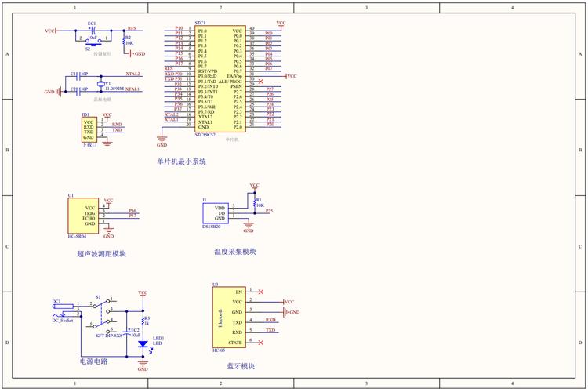This screenshot has width=588, height=392.
Task: Click the TXD net label on HC-05 RXD pin
Action: [x=270, y=330]
